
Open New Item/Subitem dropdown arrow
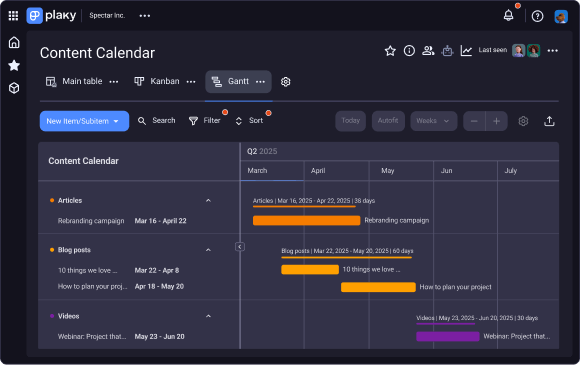coord(116,121)
